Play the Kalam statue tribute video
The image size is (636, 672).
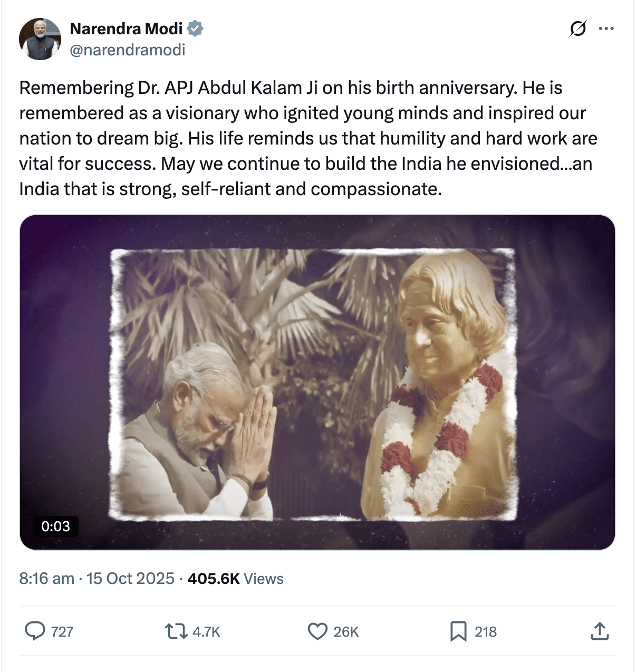pos(317,382)
